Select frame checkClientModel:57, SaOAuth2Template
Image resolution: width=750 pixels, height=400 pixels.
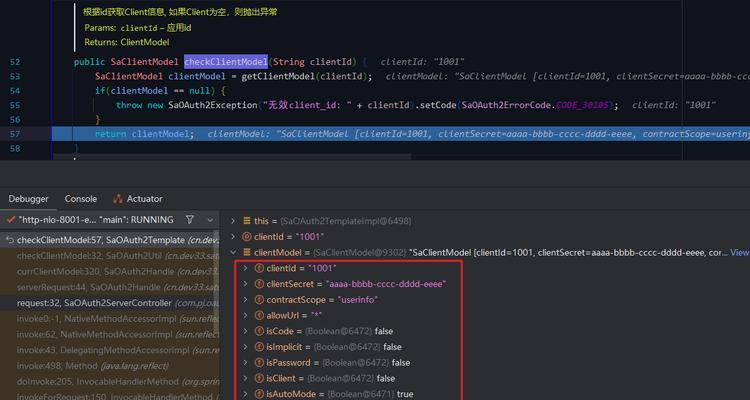coord(110,240)
